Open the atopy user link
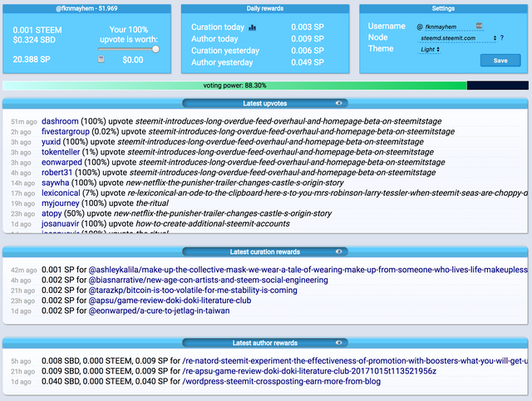The image size is (532, 401). pos(52,213)
